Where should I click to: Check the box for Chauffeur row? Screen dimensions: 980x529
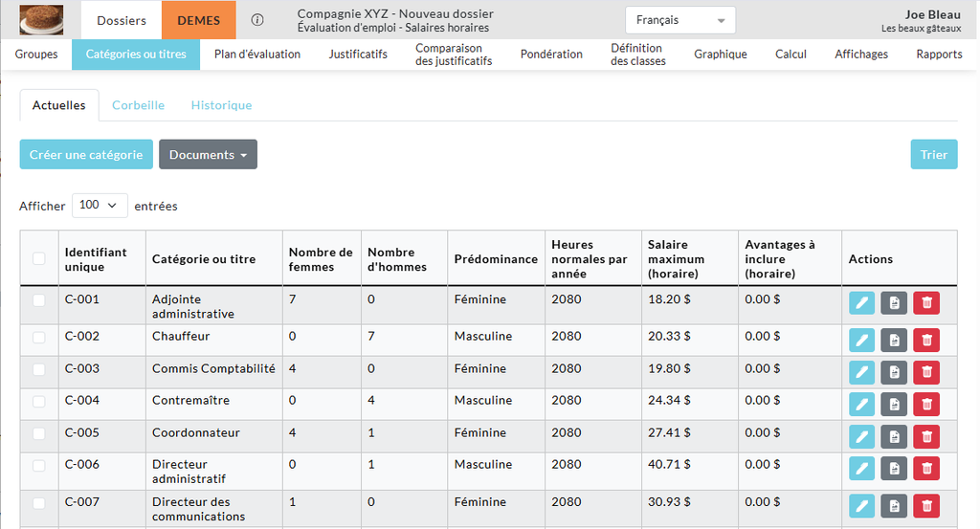38,338
